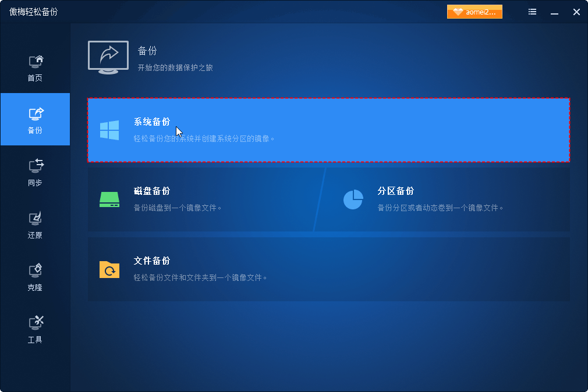This screenshot has height=392, width=588.
Task: Open the 还原 restore sidebar icon
Action: [36, 219]
